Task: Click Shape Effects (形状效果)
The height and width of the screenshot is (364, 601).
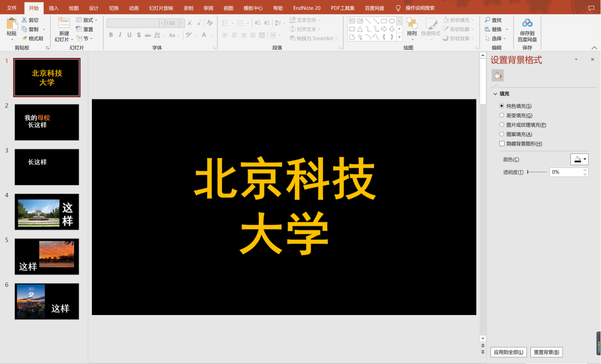Action: [x=459, y=38]
